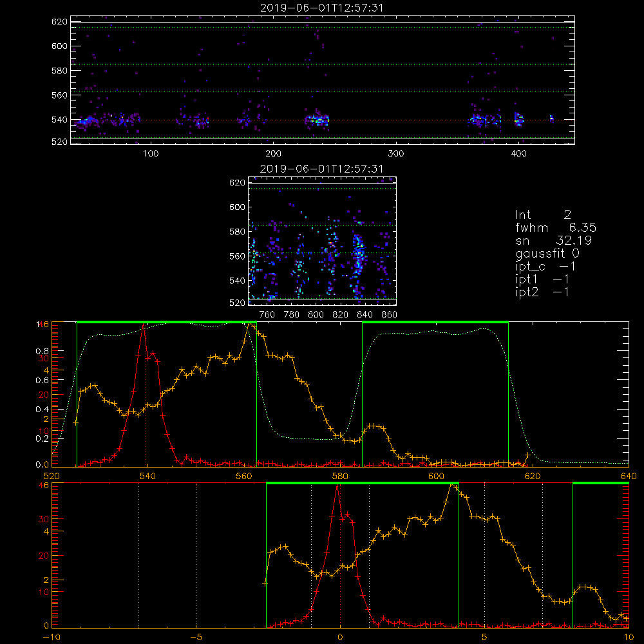The height and width of the screenshot is (644, 644).
Task: Select the 'fwhm 6.35' readout line
Action: point(556,227)
